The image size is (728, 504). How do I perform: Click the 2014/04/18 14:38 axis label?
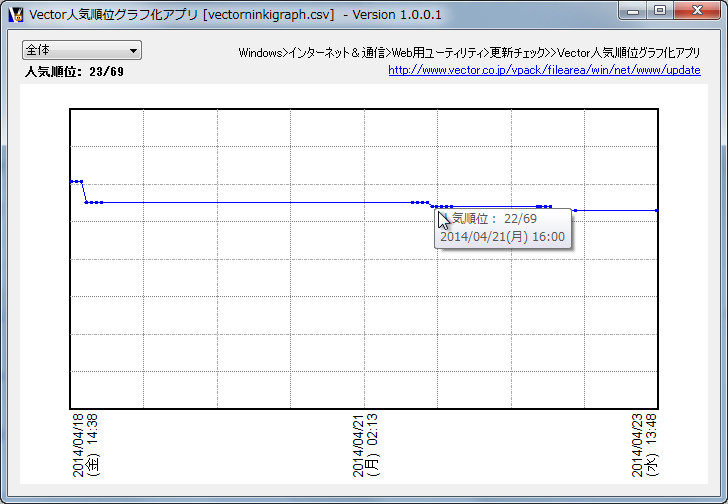point(85,446)
